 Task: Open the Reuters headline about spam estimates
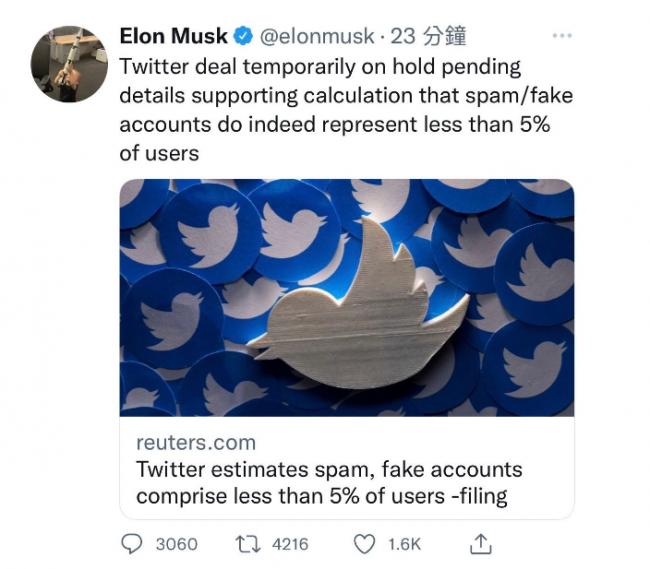tap(329, 482)
